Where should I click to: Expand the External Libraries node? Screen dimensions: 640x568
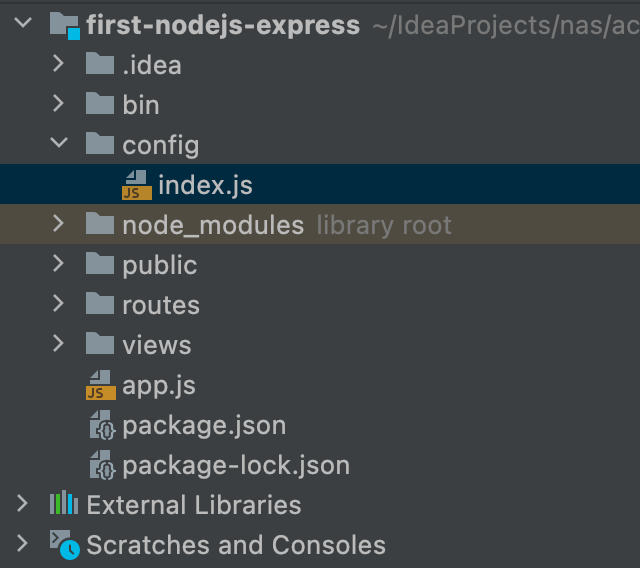[22, 504]
